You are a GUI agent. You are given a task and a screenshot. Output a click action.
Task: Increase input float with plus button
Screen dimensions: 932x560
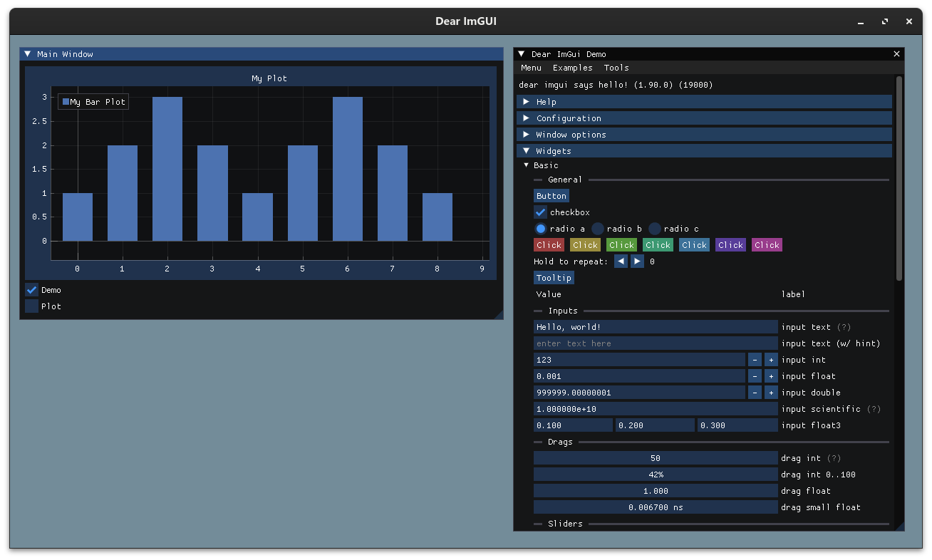click(771, 376)
